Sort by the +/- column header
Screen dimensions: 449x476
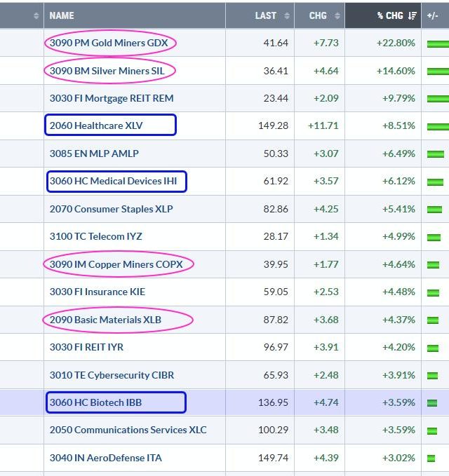(433, 15)
